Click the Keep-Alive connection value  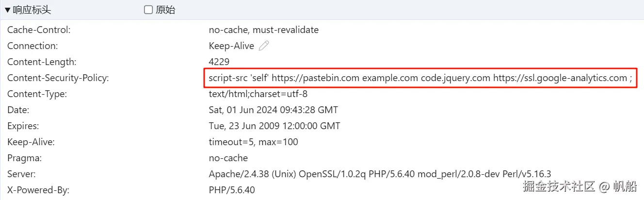(x=231, y=46)
